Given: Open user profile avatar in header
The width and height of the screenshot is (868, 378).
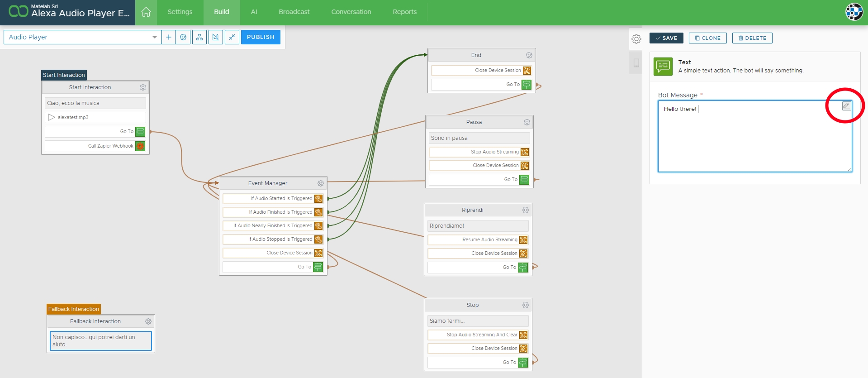Looking at the screenshot, I should tap(854, 12).
